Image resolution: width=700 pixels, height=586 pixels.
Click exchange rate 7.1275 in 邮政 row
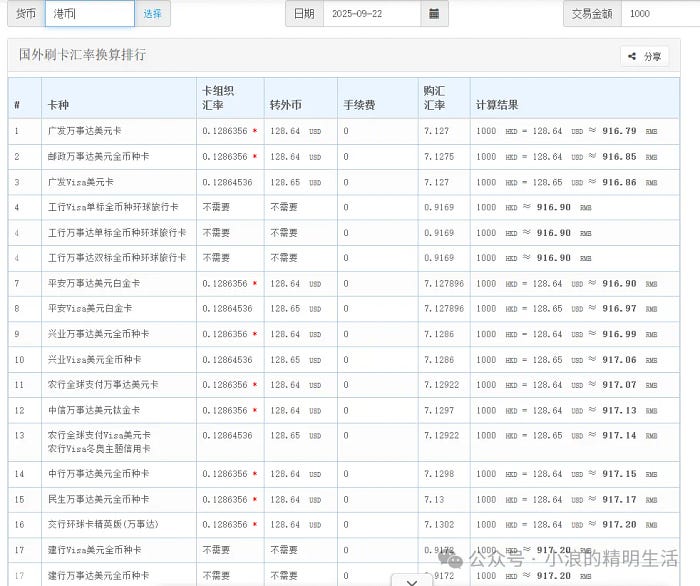tap(439, 157)
